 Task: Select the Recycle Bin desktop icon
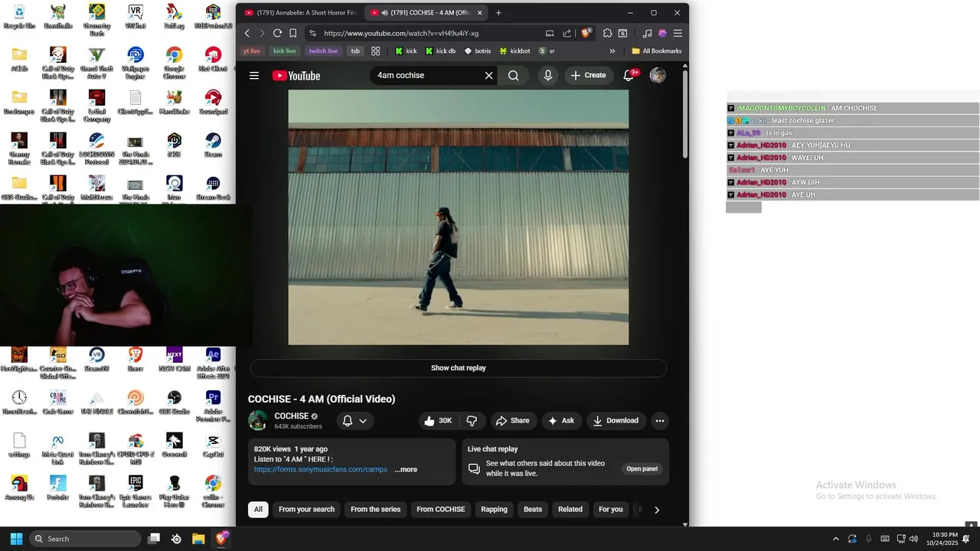[x=19, y=16]
